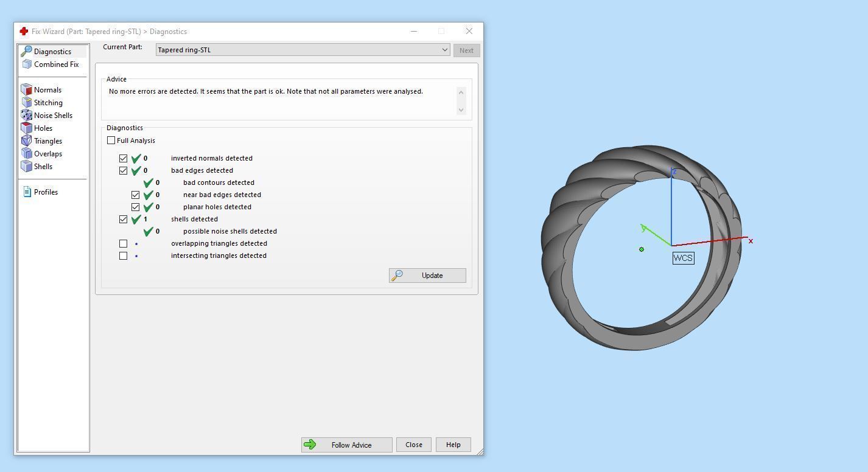This screenshot has height=472, width=868.
Task: Enable the Full Analysis checkbox
Action: tap(111, 141)
